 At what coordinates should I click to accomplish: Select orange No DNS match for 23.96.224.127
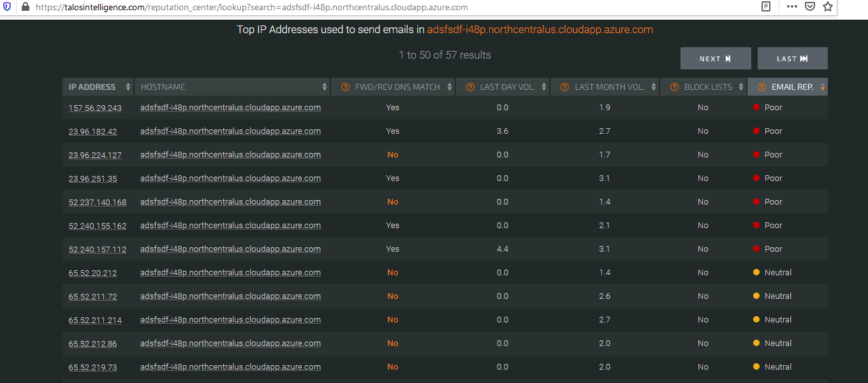(392, 155)
